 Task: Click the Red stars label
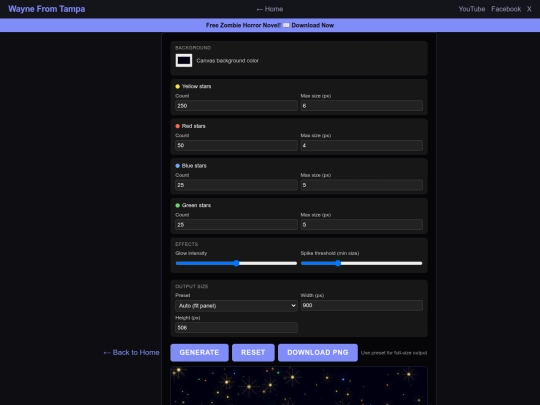tap(194, 126)
